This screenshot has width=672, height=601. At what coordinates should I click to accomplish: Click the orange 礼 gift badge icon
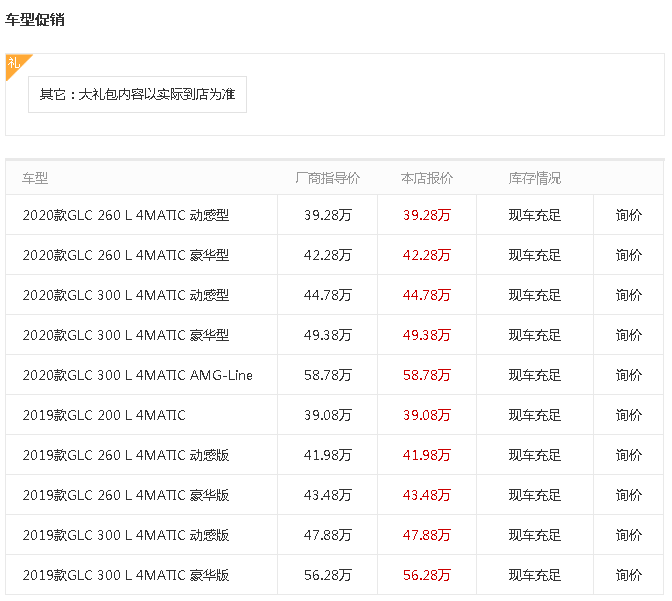tap(15, 65)
